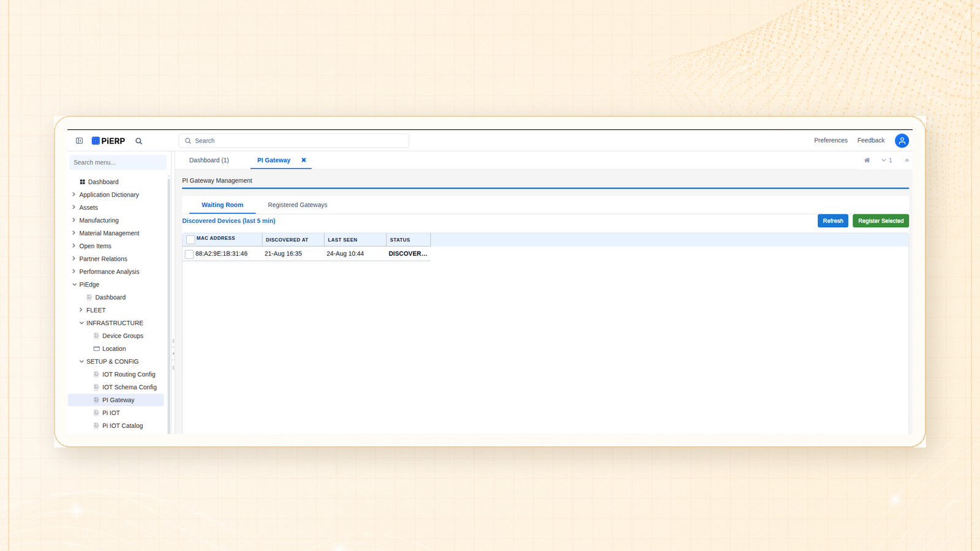Open Pi IOT Catalog
The image size is (980, 551).
[x=123, y=426]
